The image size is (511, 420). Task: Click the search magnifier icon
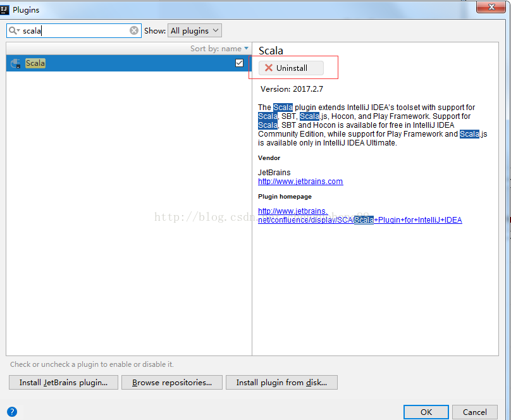click(x=13, y=30)
